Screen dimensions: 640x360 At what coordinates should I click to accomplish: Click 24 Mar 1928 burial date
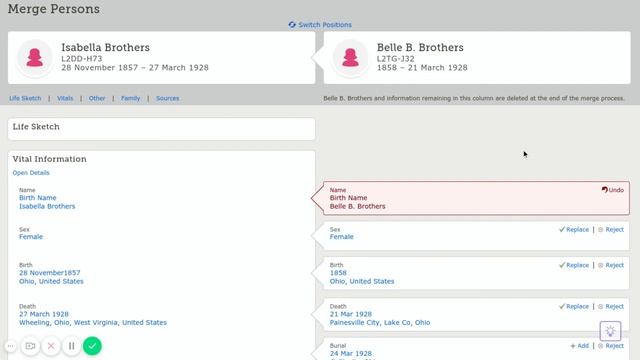(x=351, y=353)
